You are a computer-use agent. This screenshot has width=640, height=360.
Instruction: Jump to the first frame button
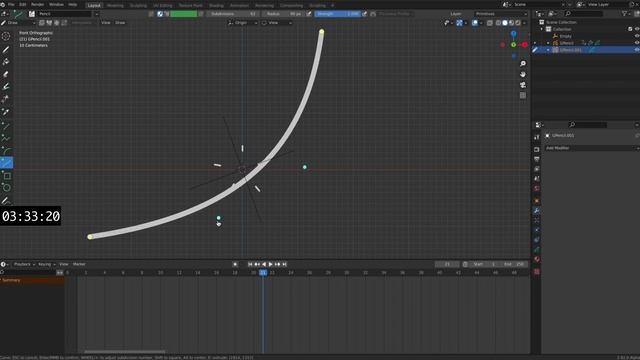250,264
